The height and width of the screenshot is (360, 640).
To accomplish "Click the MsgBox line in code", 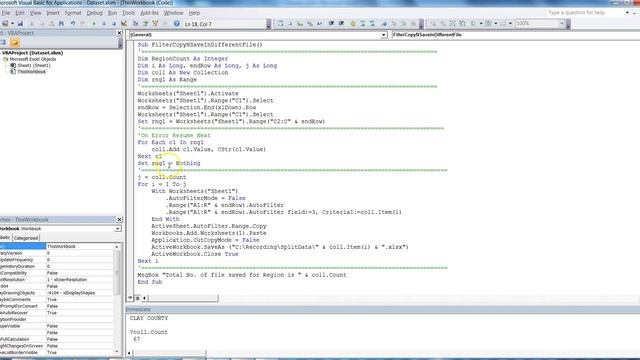I will click(242, 275).
